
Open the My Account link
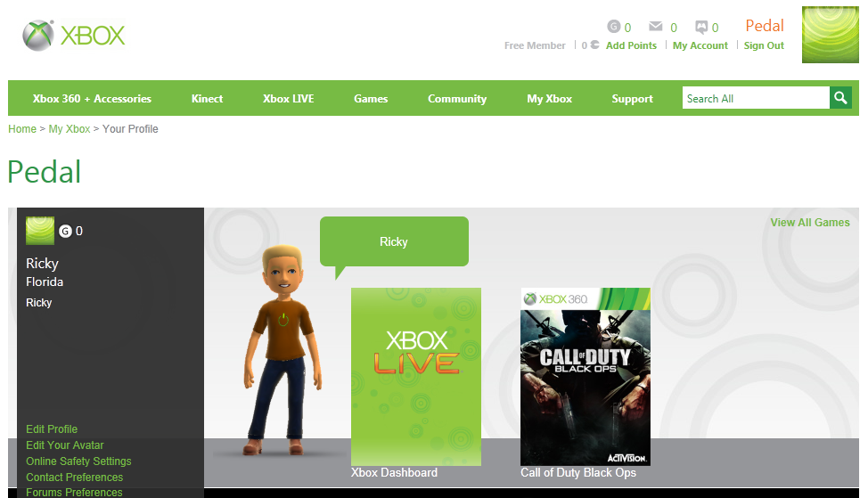click(700, 45)
